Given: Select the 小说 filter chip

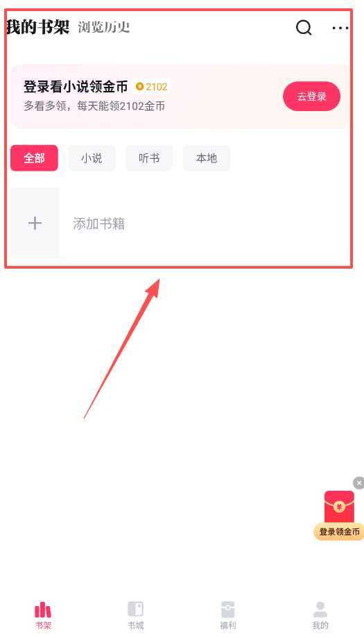Looking at the screenshot, I should [x=92, y=158].
